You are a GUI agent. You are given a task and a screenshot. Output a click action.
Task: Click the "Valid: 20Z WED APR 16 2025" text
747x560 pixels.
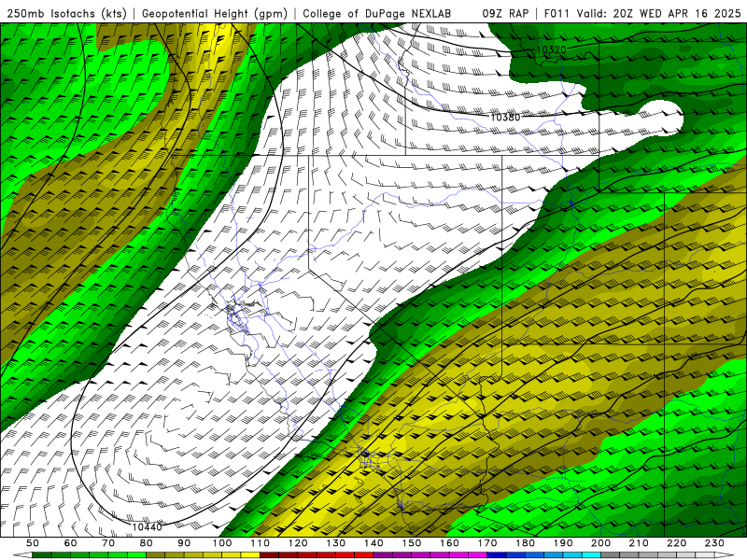click(x=659, y=13)
